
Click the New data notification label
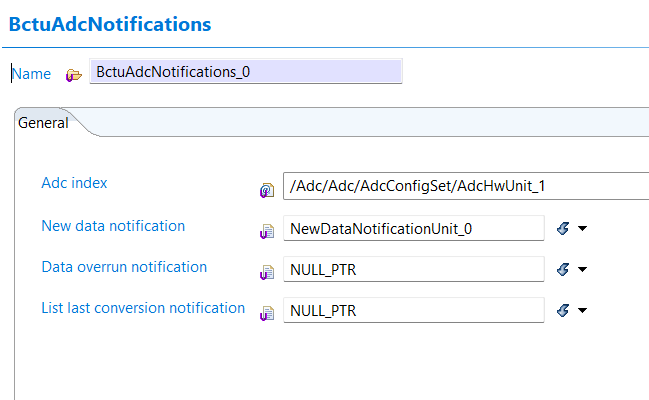(113, 226)
